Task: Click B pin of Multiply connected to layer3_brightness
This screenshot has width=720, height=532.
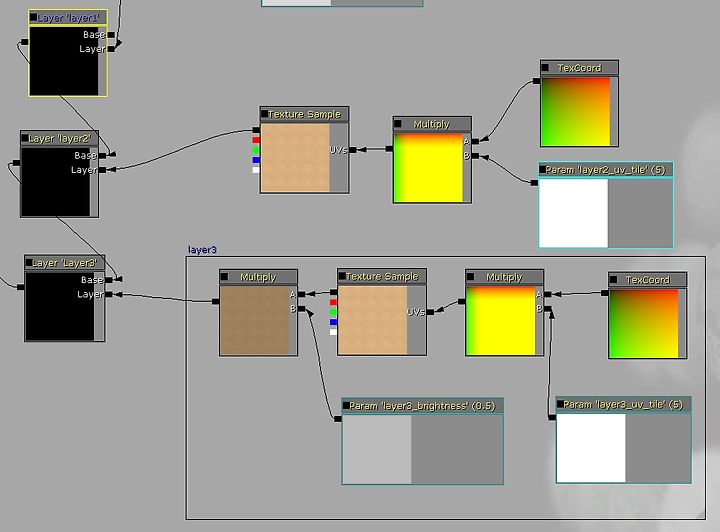Action: (302, 308)
